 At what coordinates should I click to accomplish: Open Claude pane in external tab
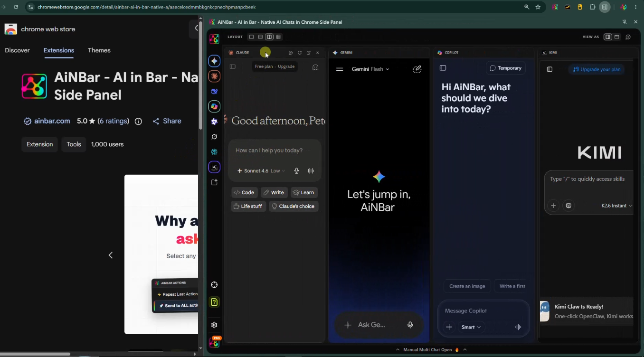[x=309, y=53]
